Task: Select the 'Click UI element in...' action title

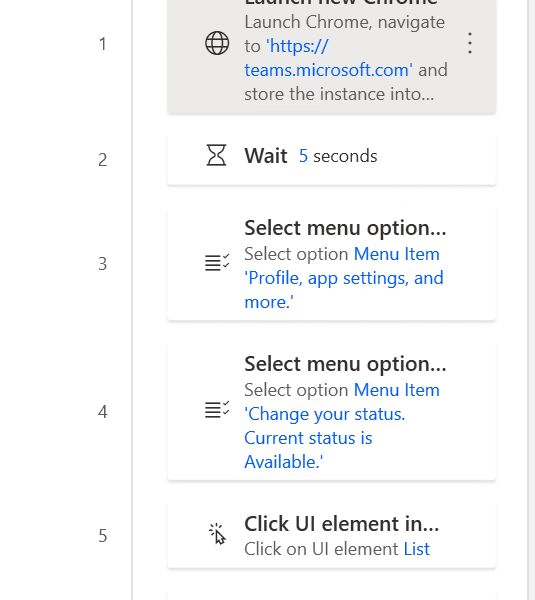Action: [342, 524]
